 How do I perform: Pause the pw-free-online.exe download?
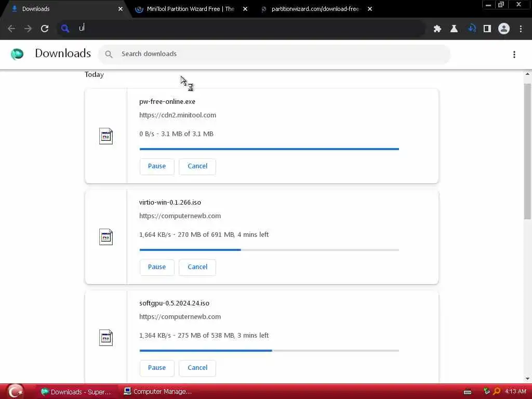pos(157,166)
